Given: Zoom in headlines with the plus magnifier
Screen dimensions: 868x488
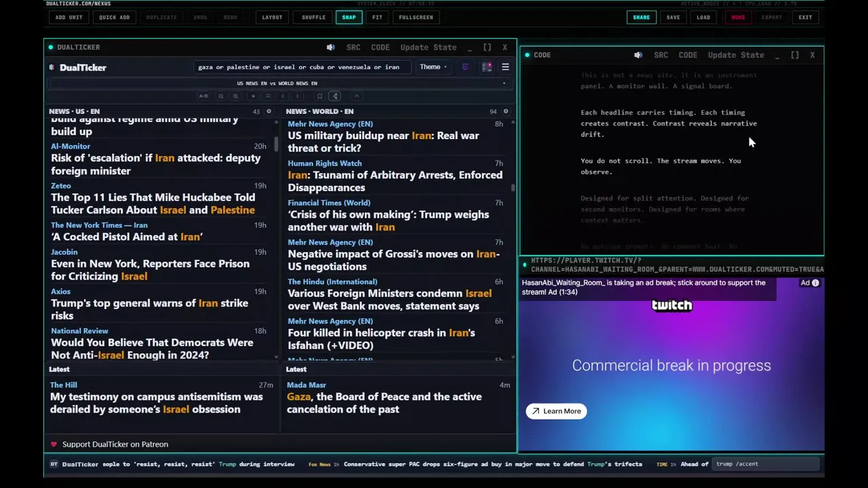Looking at the screenshot, I should (235, 96).
